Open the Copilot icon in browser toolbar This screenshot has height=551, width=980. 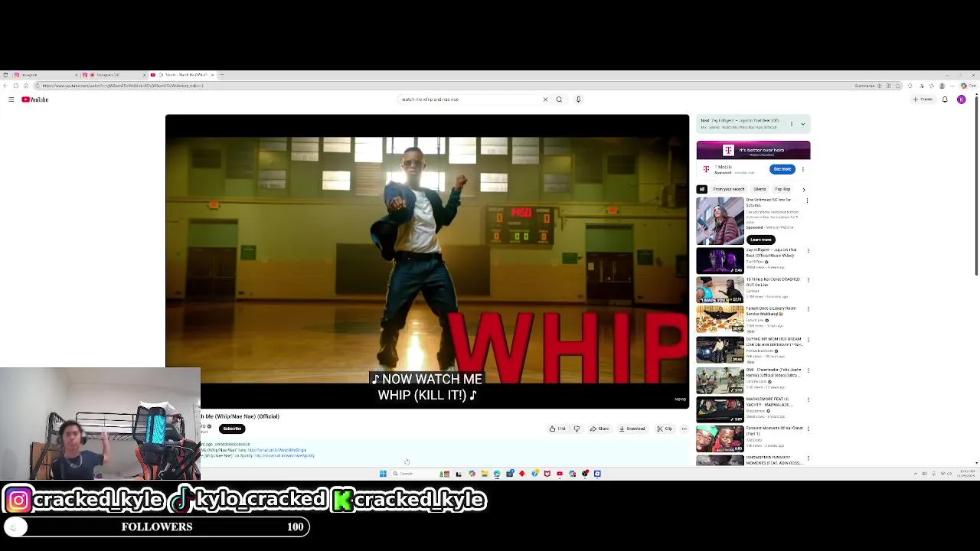pyautogui.click(x=963, y=86)
